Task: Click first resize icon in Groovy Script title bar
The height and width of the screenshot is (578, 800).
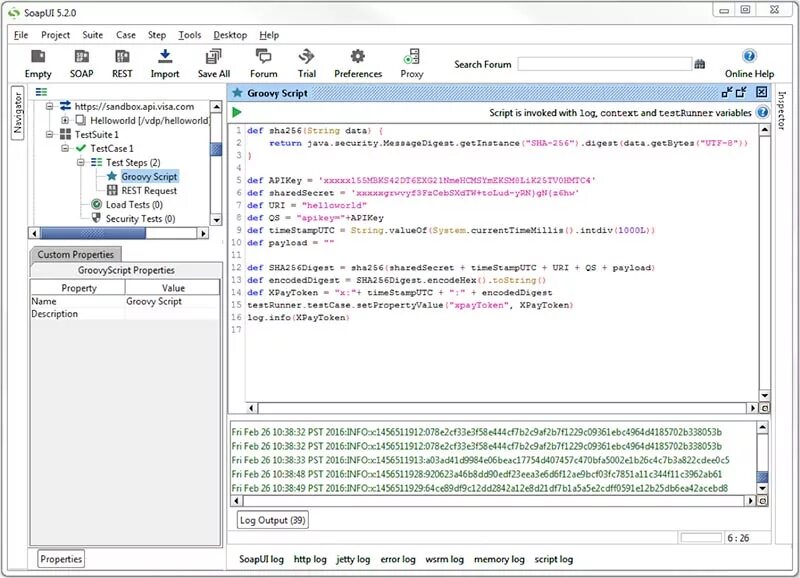Action: (727, 92)
